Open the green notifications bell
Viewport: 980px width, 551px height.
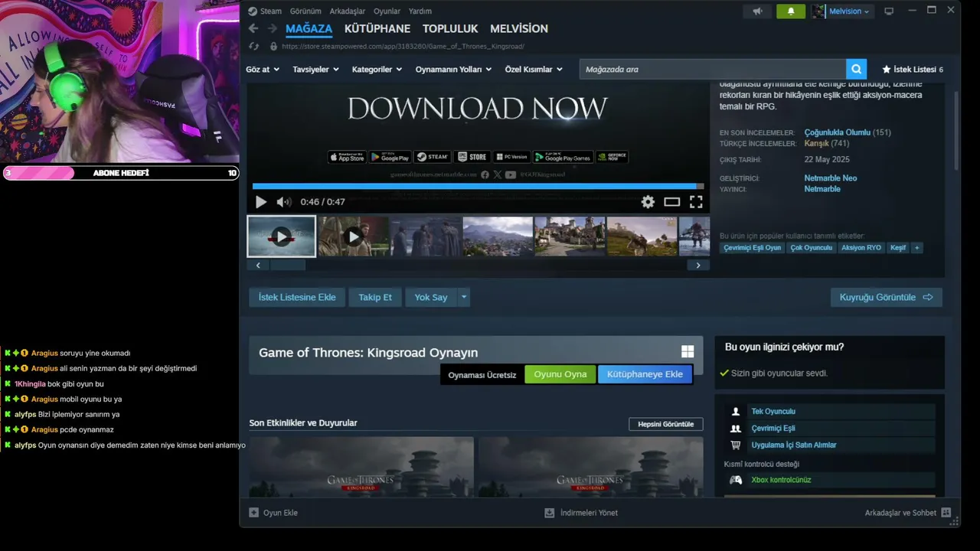point(791,11)
